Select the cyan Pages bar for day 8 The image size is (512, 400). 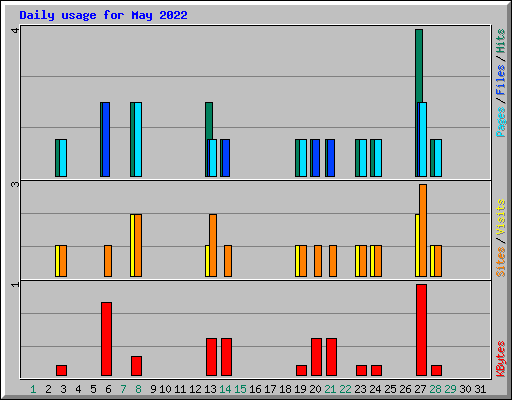[x=138, y=139]
